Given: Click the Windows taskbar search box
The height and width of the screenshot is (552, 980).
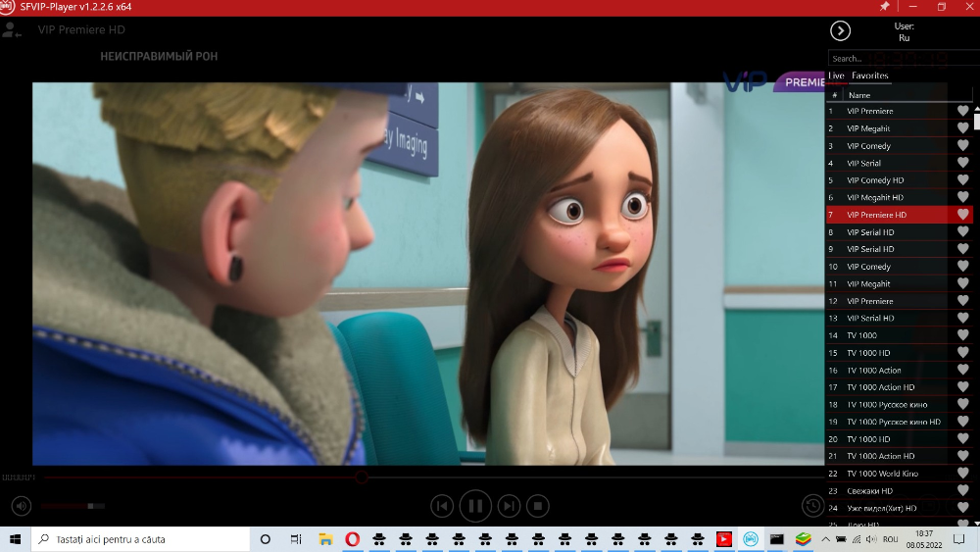Looking at the screenshot, I should [140, 539].
